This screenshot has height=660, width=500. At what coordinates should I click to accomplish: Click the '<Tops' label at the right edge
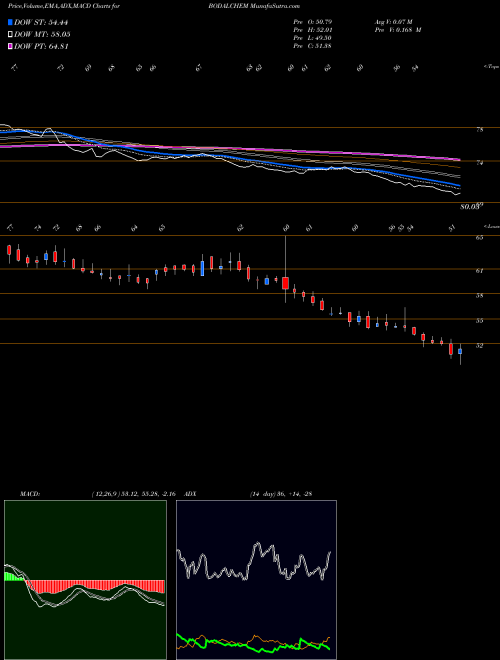point(491,67)
